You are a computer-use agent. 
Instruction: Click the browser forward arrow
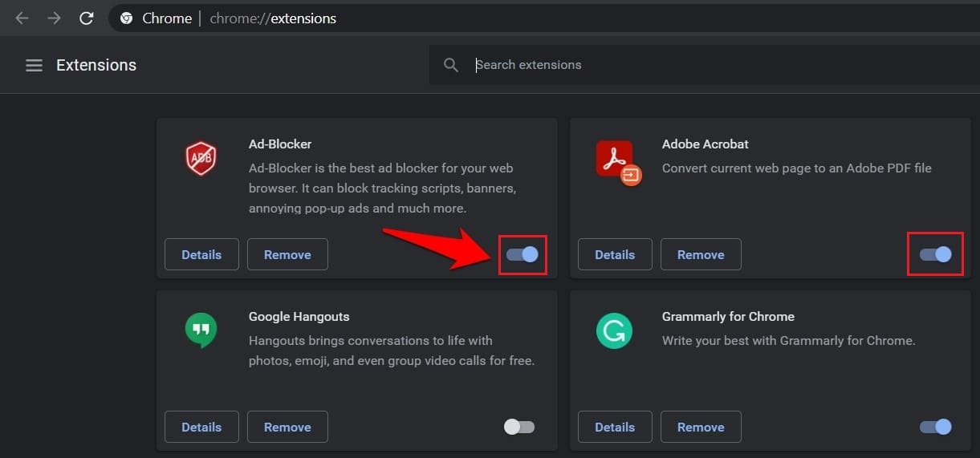54,18
